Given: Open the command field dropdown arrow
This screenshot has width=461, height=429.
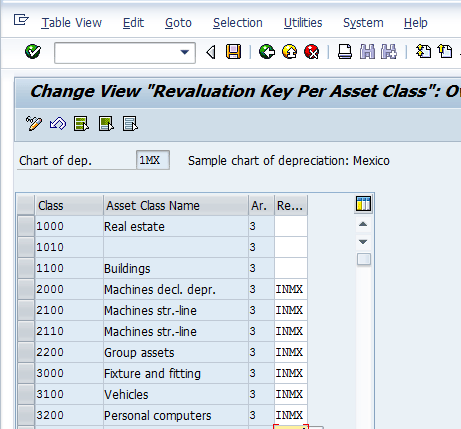Looking at the screenshot, I should (x=185, y=52).
